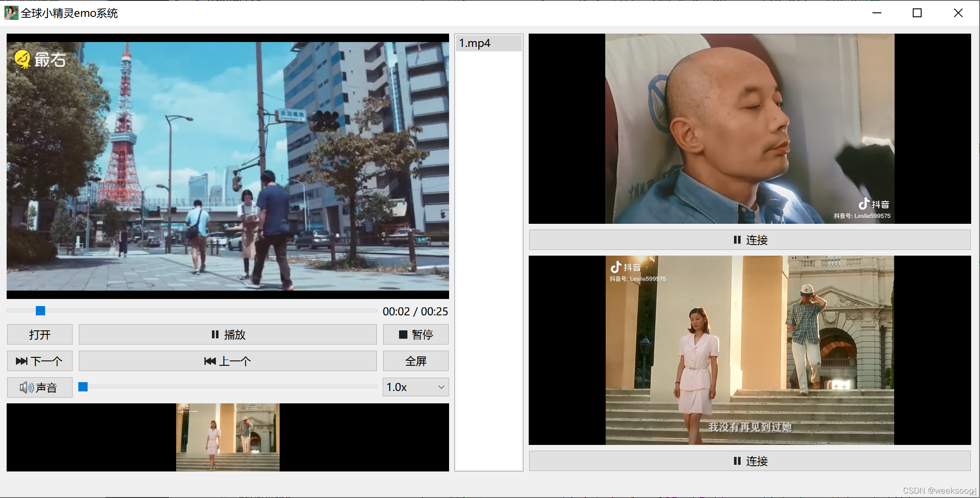Click the lower 连接 connect button
Screen dimensions: 980x498
click(x=750, y=461)
